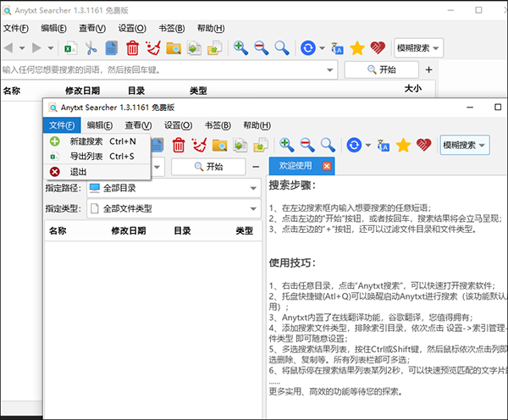508x420 pixels.
Task: Click open folder arrow icon in background window
Action: 215,48
